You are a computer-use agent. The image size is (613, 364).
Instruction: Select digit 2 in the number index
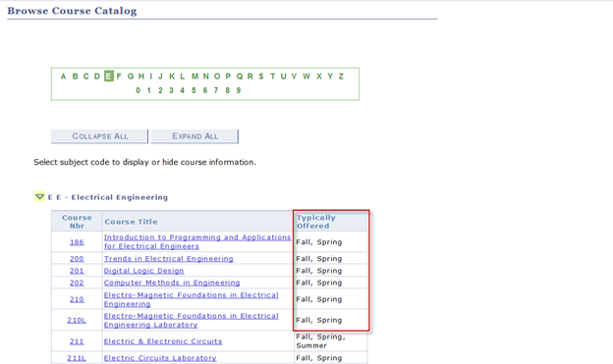[x=160, y=90]
